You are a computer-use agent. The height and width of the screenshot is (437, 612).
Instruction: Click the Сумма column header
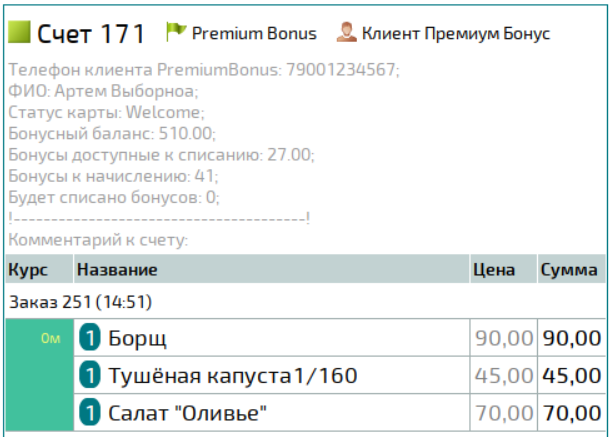(569, 270)
